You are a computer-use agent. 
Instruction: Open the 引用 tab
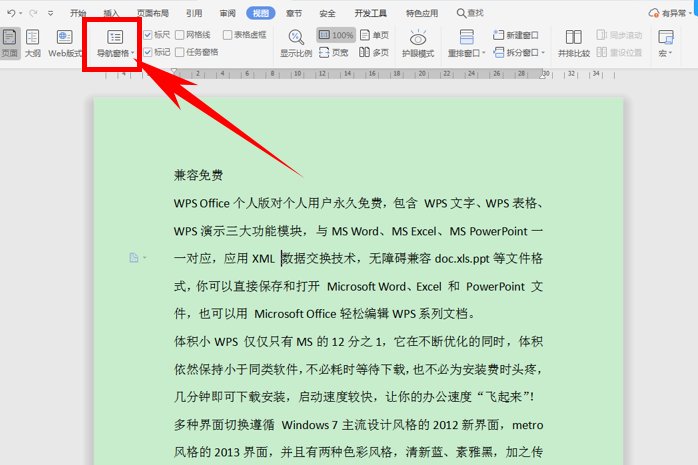point(194,13)
